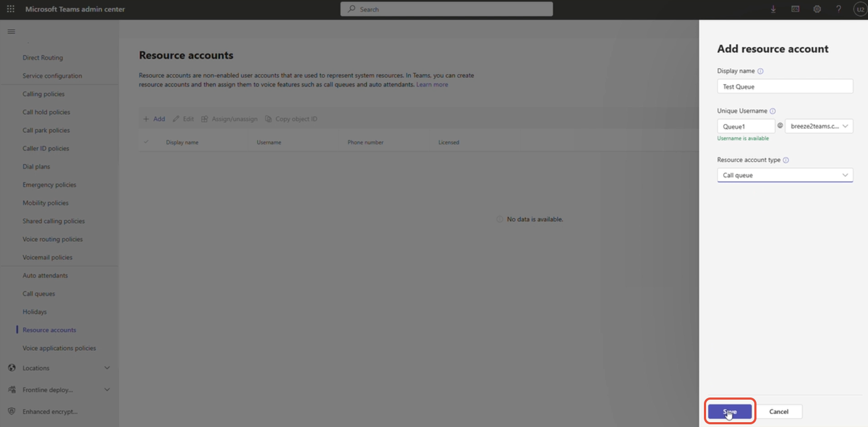
Task: Collapse the navigation hamburger menu
Action: 11,32
